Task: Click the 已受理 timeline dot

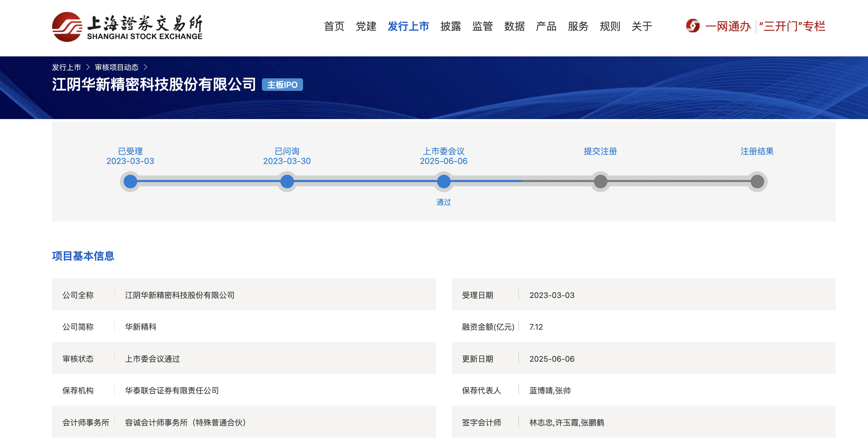Action: click(130, 181)
